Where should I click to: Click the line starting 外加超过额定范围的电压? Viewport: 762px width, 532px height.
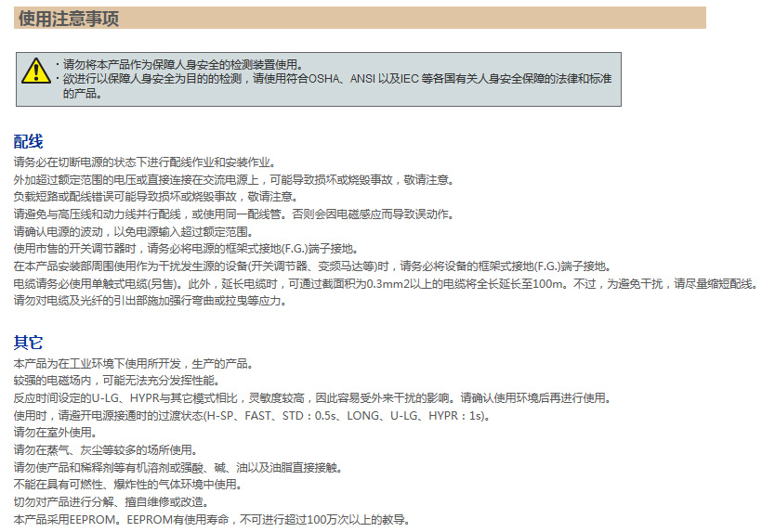click(x=235, y=179)
